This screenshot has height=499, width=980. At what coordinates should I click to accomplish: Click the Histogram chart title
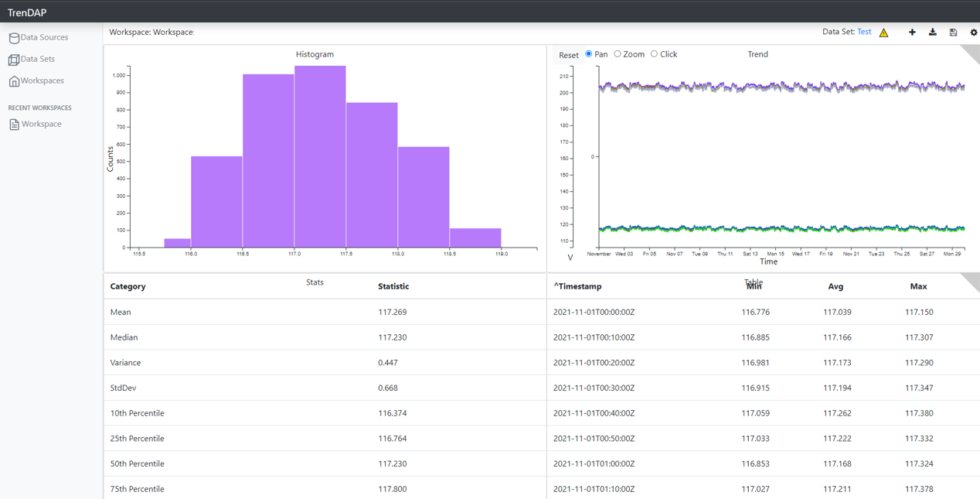[315, 54]
